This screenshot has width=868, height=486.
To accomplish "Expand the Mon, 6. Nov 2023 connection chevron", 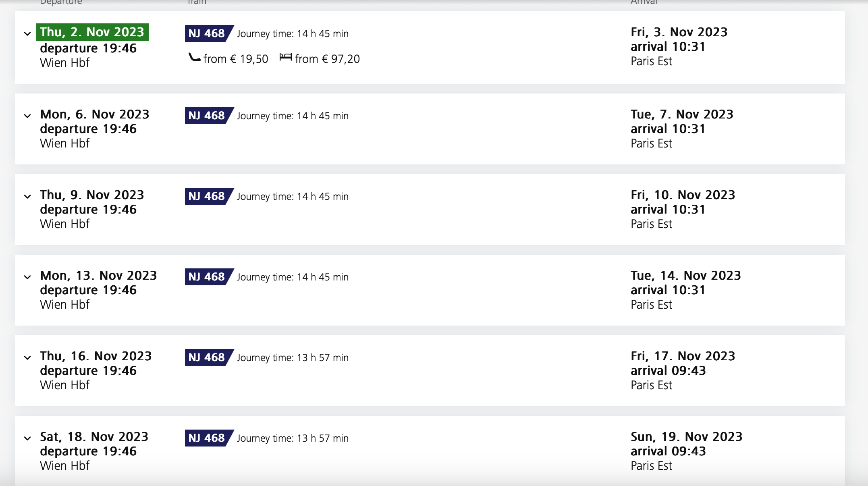I will [27, 116].
